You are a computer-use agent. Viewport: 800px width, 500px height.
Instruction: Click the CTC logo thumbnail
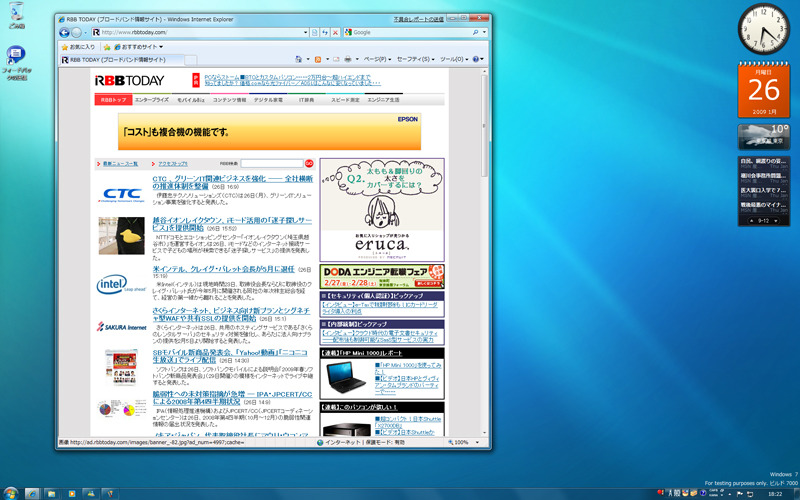click(x=122, y=194)
